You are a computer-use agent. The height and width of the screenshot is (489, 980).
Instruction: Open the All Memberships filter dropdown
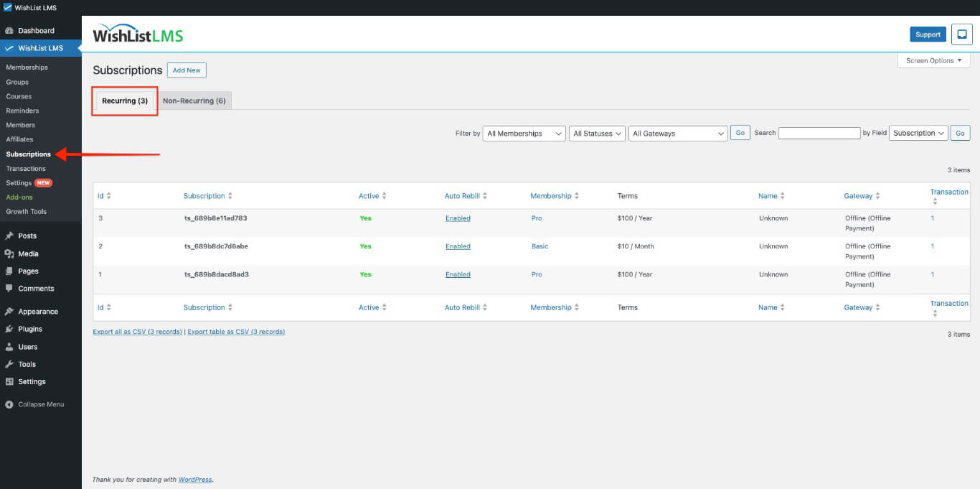(x=523, y=133)
